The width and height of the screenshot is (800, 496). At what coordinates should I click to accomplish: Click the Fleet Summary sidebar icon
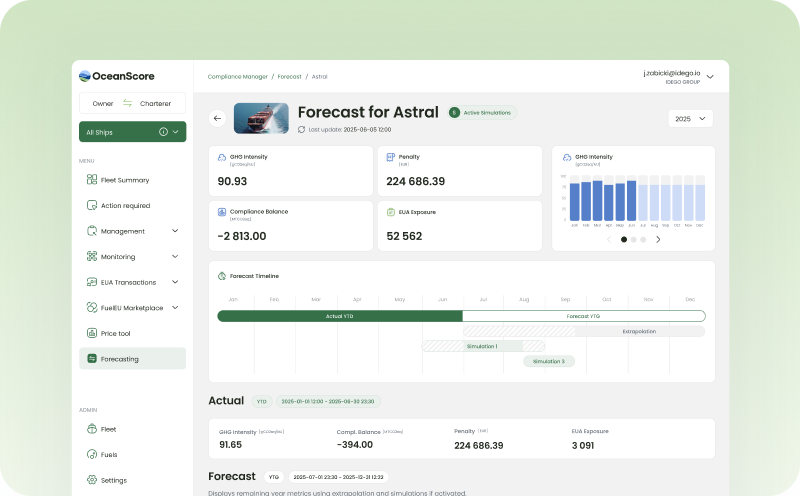point(91,180)
